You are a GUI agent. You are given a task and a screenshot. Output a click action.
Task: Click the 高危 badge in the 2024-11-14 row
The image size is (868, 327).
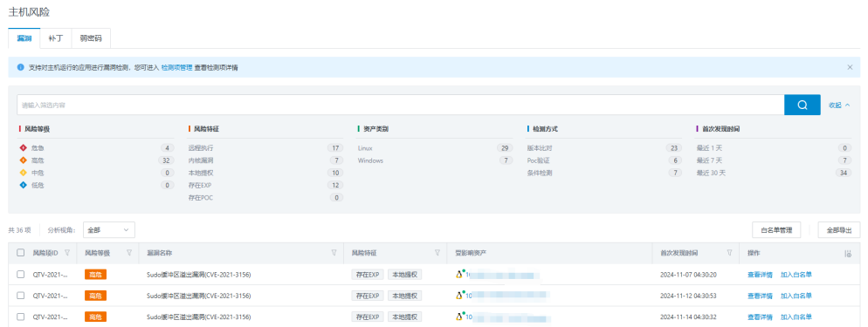(x=95, y=317)
